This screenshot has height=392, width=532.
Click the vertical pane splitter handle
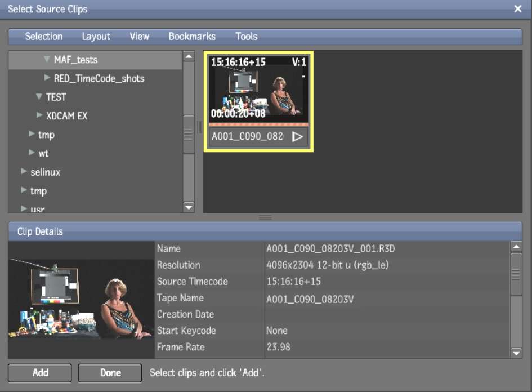198,127
